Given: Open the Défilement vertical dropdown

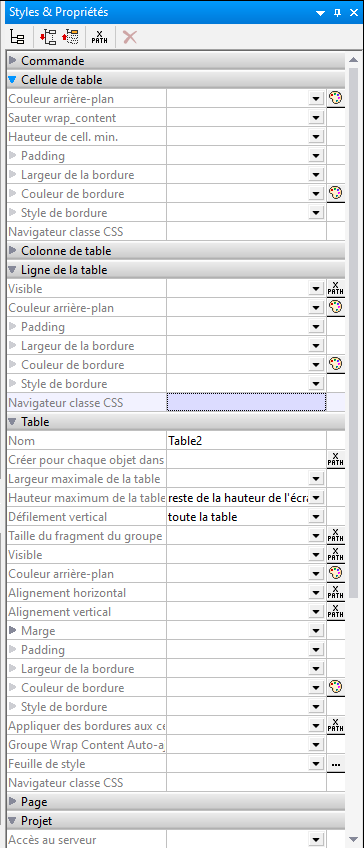Looking at the screenshot, I should pyautogui.click(x=315, y=517).
